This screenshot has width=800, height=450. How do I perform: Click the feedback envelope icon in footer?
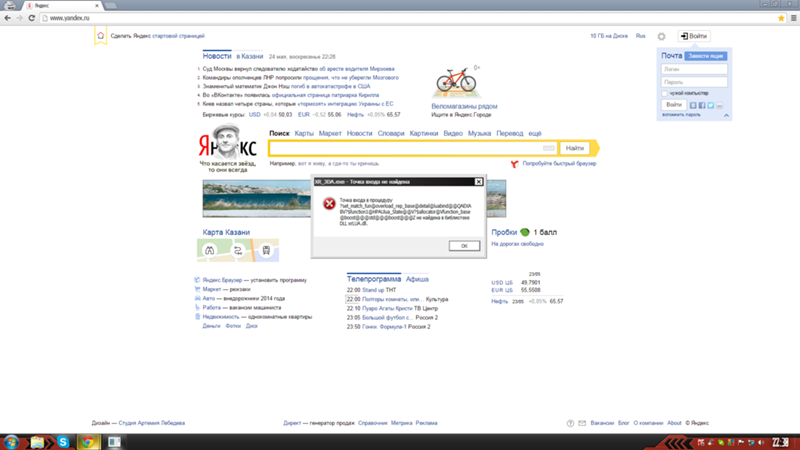click(x=582, y=423)
